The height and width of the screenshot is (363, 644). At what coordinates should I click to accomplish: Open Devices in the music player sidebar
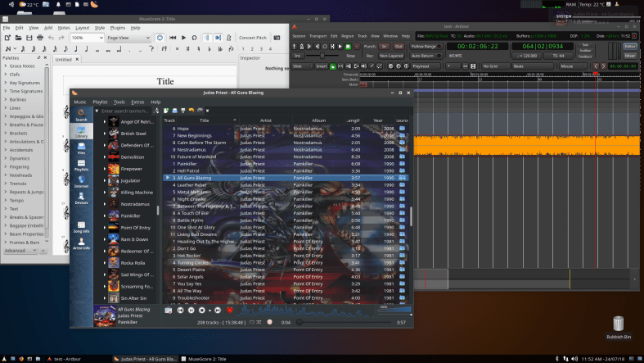81,198
